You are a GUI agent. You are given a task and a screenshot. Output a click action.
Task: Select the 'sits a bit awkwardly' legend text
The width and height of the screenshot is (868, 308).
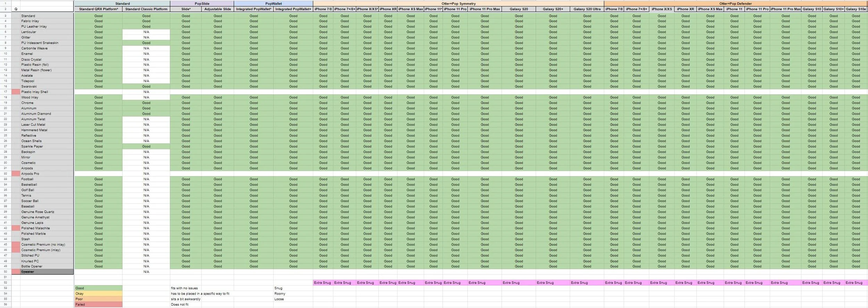[x=186, y=299]
